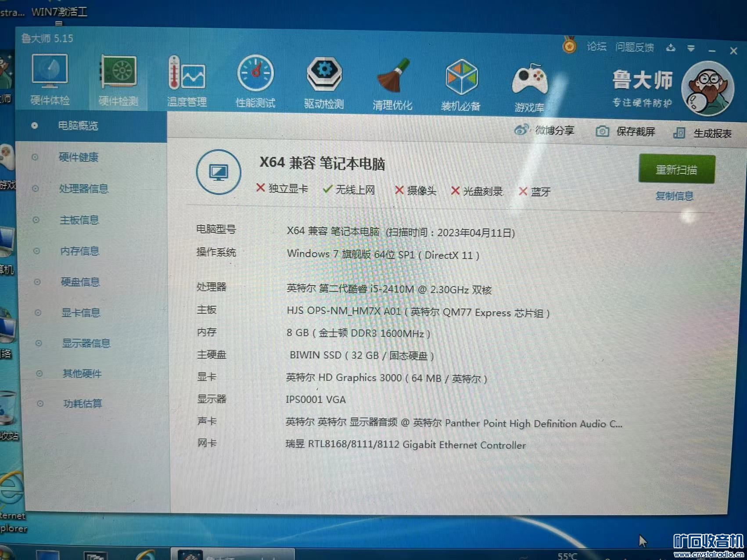Click the green 重新扫描 rescan button
Screen dimensions: 747x560
[x=676, y=169]
